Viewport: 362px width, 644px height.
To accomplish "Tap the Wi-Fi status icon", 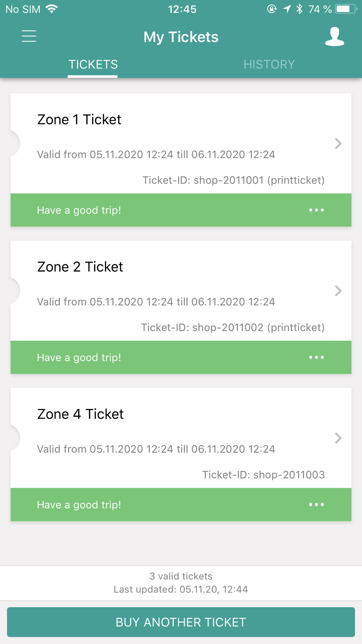I will pos(52,9).
